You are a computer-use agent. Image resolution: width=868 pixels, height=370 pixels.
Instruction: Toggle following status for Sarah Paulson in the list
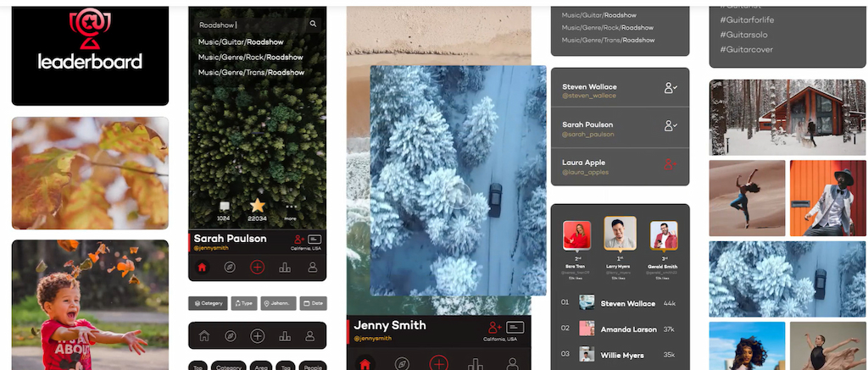pos(671,126)
